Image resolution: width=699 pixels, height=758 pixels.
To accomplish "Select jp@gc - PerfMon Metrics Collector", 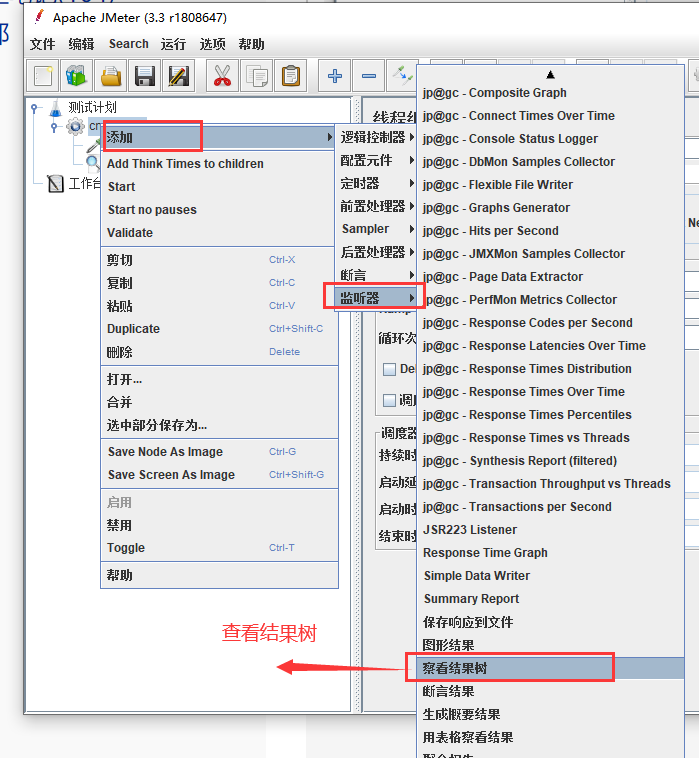I will (x=551, y=300).
